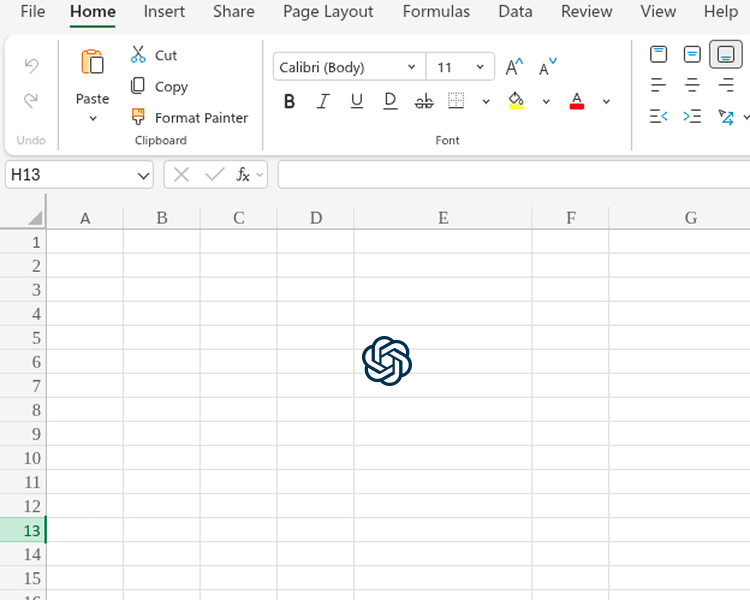Viewport: 750px width, 600px height.
Task: Align text right
Action: 726,85
